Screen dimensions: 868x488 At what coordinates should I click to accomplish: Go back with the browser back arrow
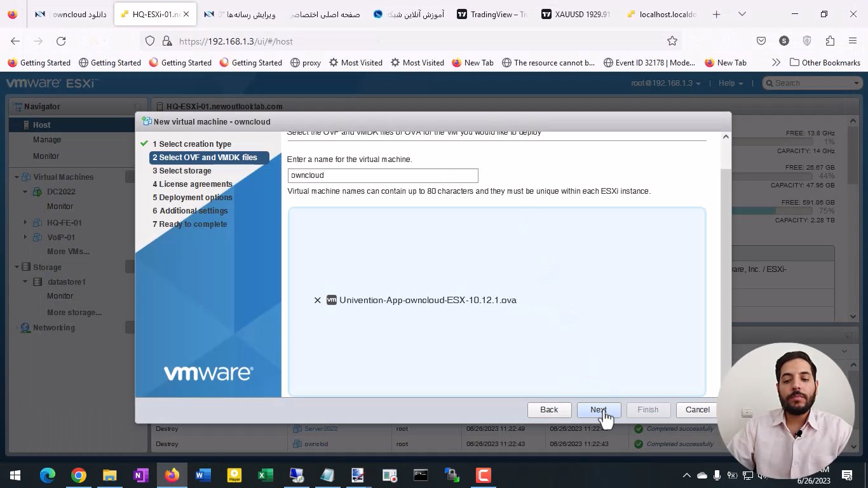click(x=15, y=41)
